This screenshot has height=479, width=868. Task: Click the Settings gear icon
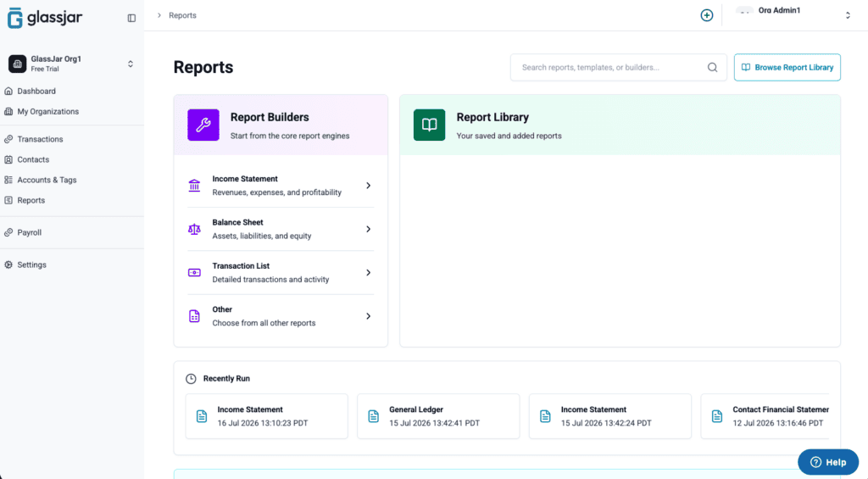click(x=8, y=265)
